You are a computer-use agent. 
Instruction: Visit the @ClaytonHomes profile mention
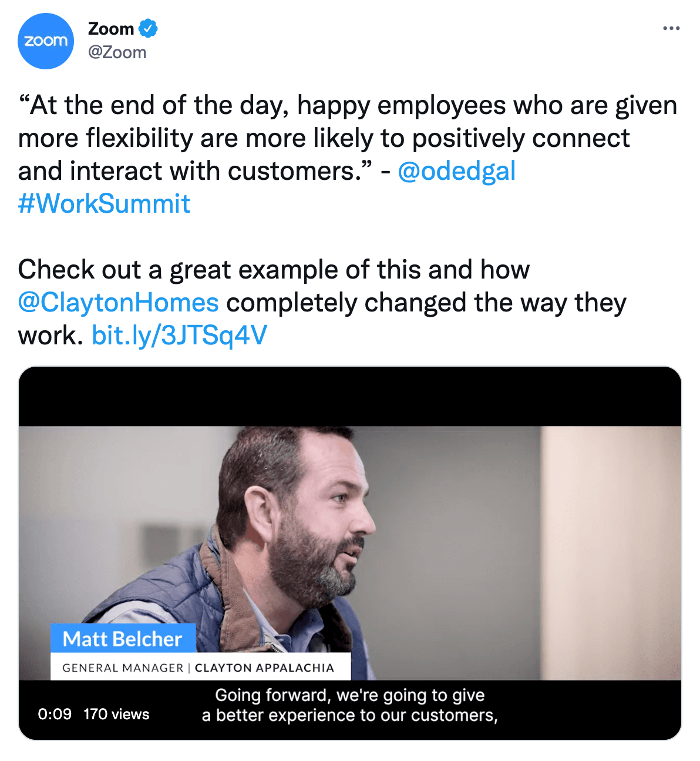point(118,303)
